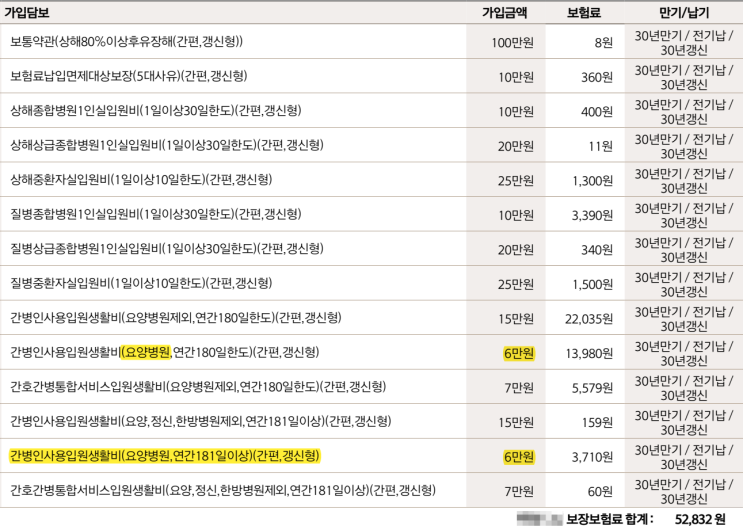Select 간병인사용입원생활비(요양병원제외,연간180일한도) coverage name

tap(176, 318)
